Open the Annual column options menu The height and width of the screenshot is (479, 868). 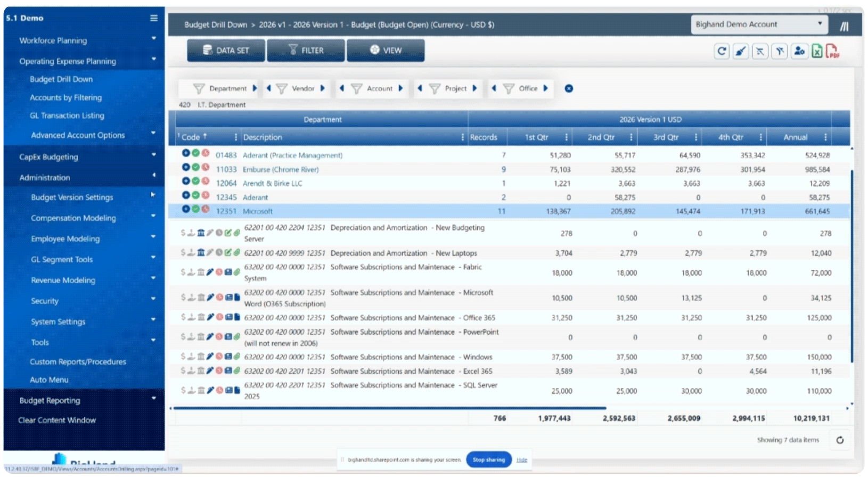825,137
